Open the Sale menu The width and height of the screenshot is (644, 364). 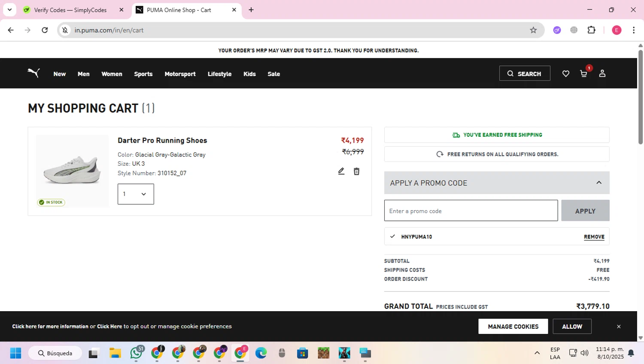tap(274, 74)
